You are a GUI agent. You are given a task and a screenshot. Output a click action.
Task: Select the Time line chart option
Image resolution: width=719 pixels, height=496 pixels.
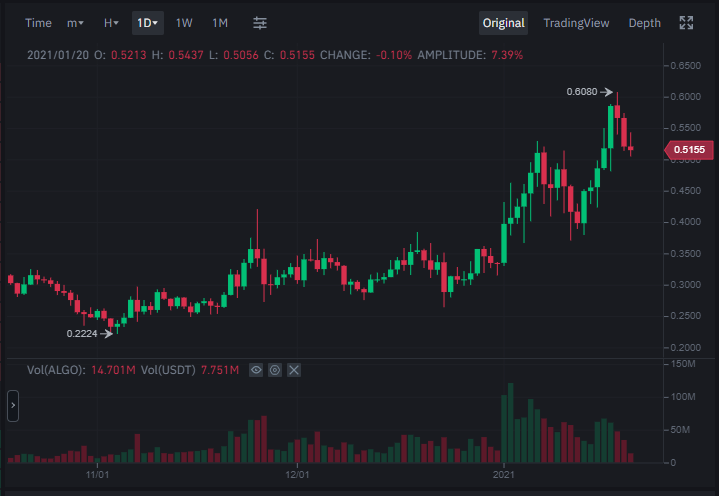click(x=38, y=23)
